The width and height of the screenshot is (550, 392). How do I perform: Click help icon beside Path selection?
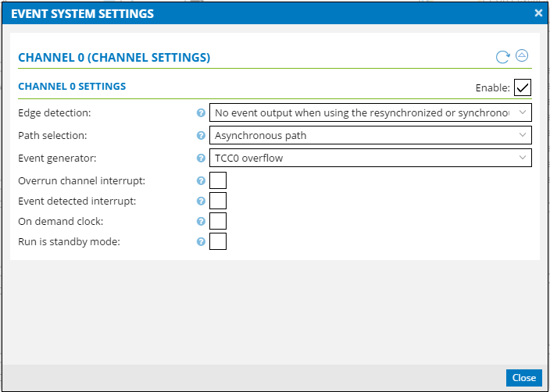point(201,135)
